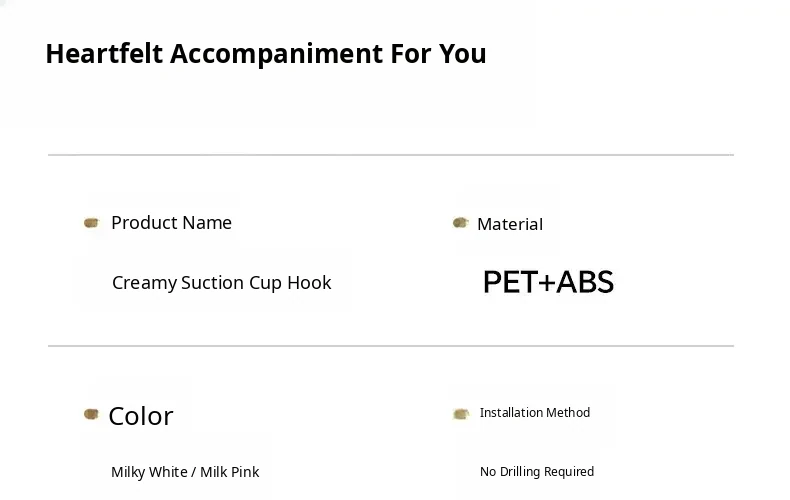Click the PET+ABS material value

548,283
